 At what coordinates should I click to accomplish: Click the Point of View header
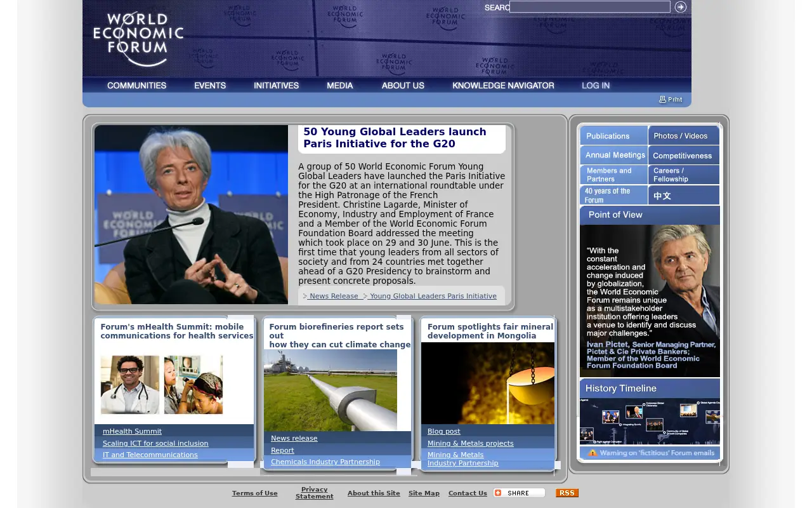pos(650,215)
